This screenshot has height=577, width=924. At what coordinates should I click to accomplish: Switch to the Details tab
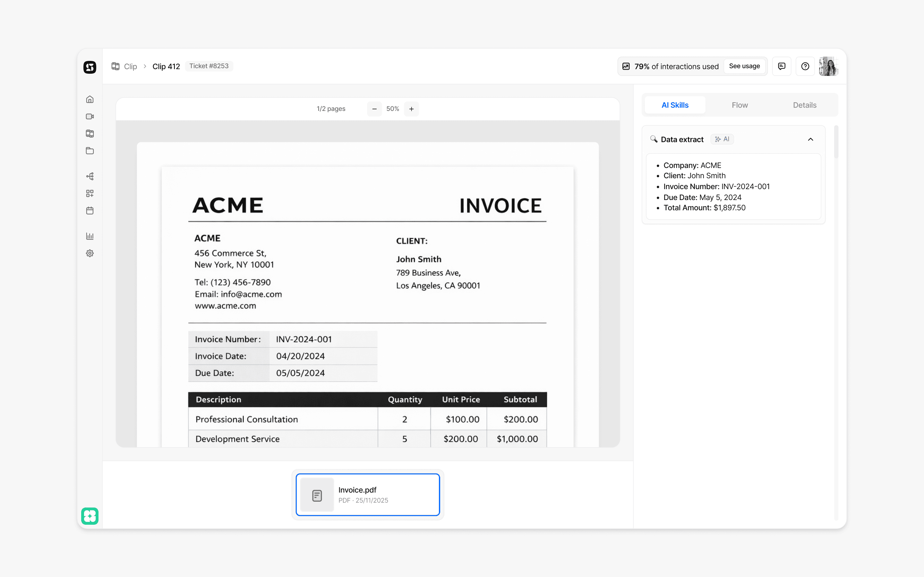pos(805,105)
